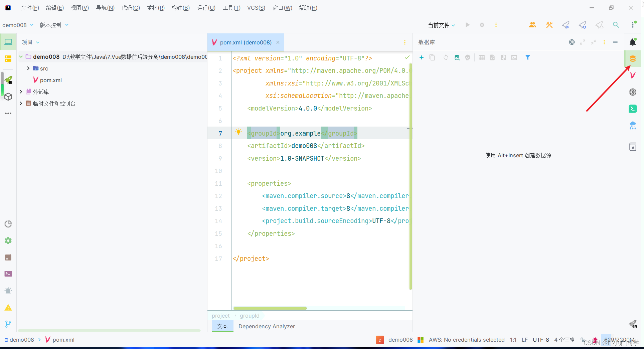Open the Project tool window icon in left strip

coord(8,42)
